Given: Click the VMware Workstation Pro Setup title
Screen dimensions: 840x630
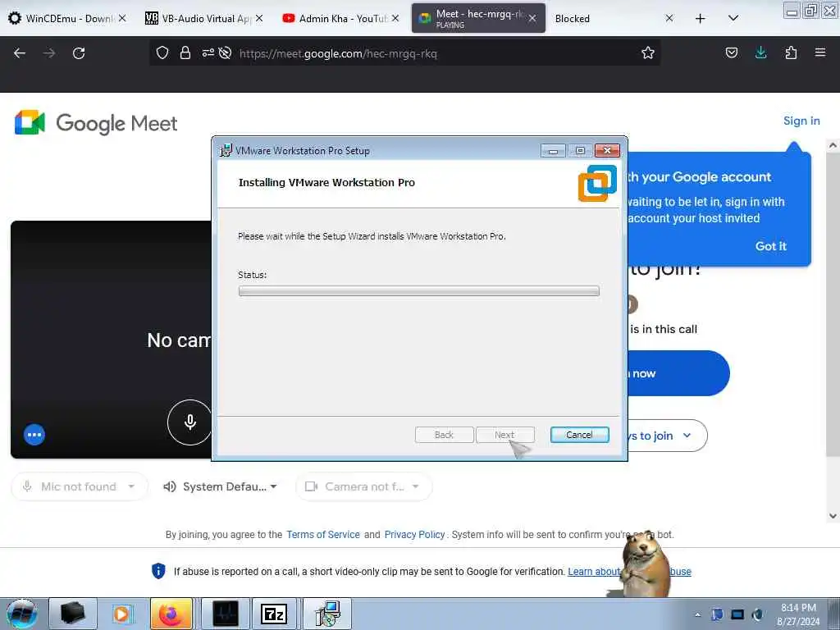Looking at the screenshot, I should tap(303, 151).
